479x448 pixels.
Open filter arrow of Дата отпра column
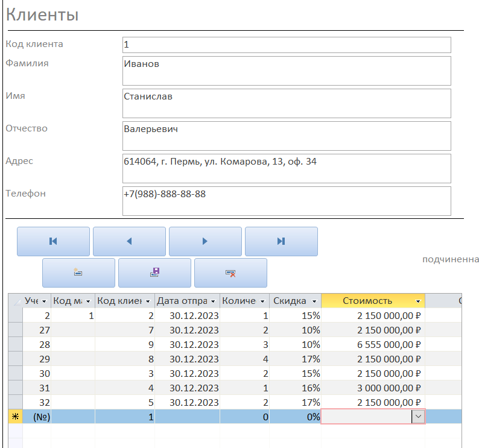coord(213,301)
